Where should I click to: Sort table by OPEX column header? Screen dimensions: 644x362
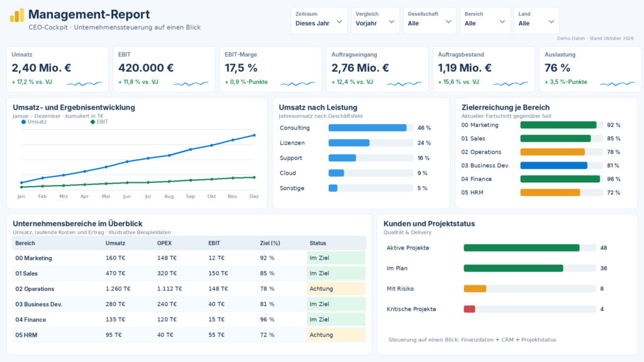point(164,243)
